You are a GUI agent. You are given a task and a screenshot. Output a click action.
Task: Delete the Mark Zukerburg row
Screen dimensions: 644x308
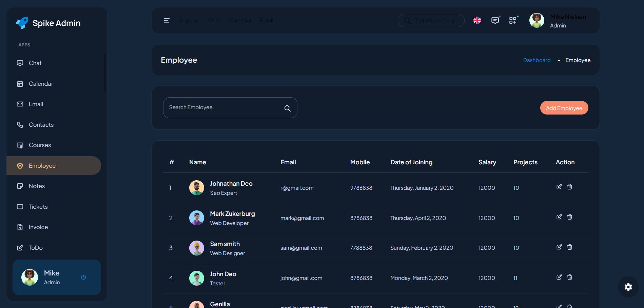pyautogui.click(x=570, y=217)
